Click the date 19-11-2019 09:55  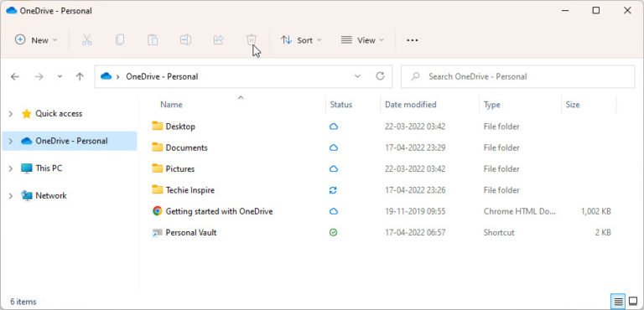pyautogui.click(x=415, y=211)
